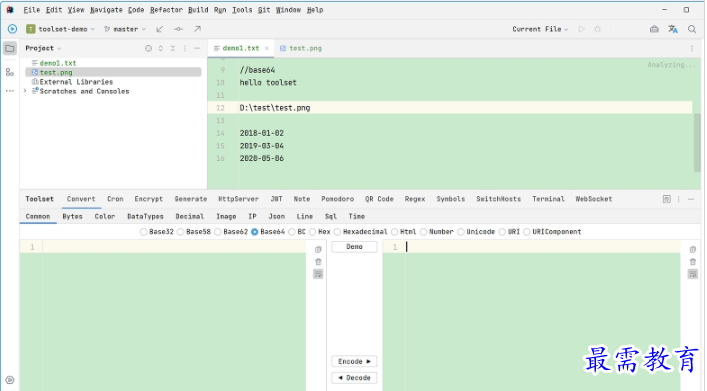This screenshot has width=707, height=391.
Task: Click the 'hello toolset' line in editor
Action: (x=268, y=83)
